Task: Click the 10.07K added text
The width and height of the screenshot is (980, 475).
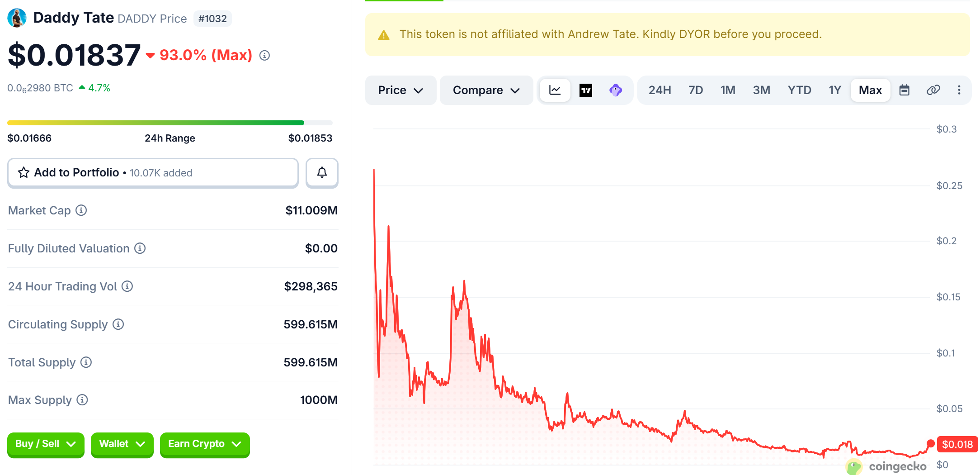Action: [x=161, y=173]
